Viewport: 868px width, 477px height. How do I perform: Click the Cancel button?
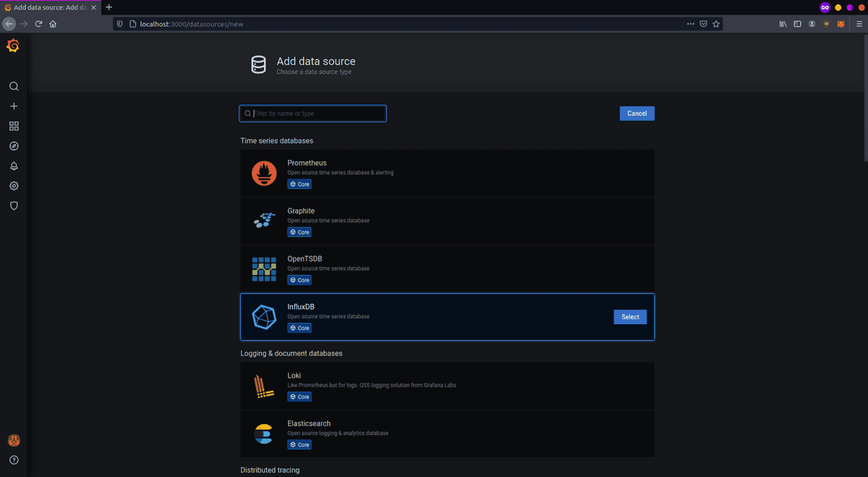click(x=637, y=113)
